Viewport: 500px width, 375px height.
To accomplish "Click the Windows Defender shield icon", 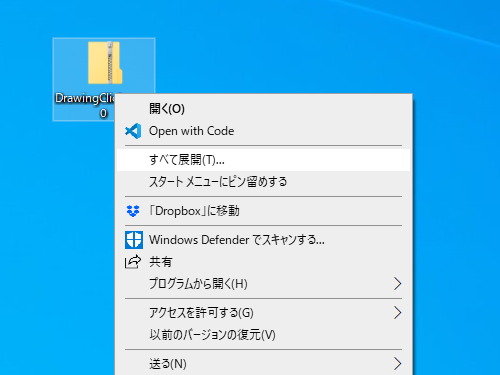I will pyautogui.click(x=134, y=240).
